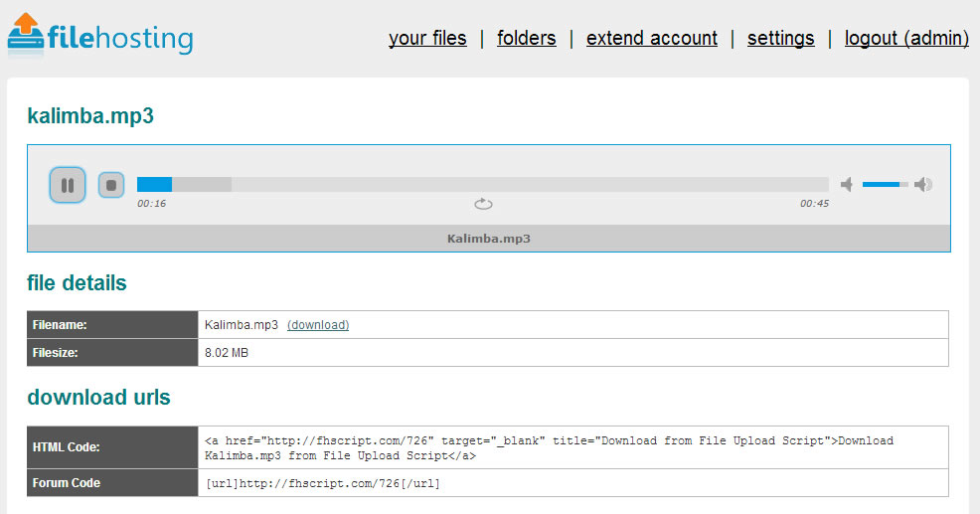Pause the Kalimba.mp3 playback
This screenshot has height=514, width=980.
pyautogui.click(x=68, y=185)
